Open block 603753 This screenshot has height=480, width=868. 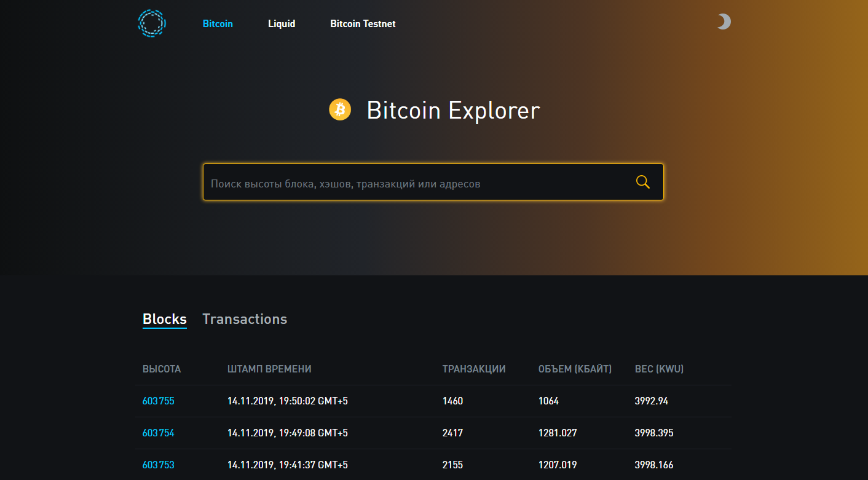click(x=159, y=465)
